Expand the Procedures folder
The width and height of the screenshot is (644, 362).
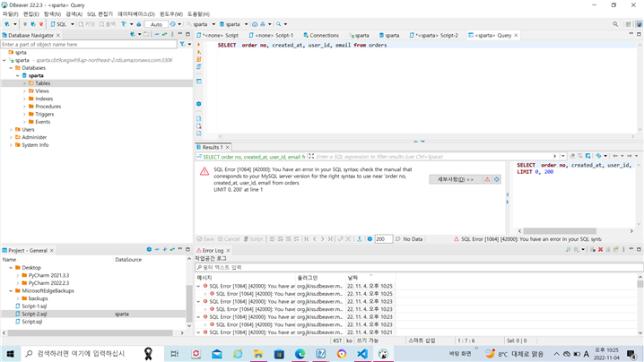click(x=24, y=107)
